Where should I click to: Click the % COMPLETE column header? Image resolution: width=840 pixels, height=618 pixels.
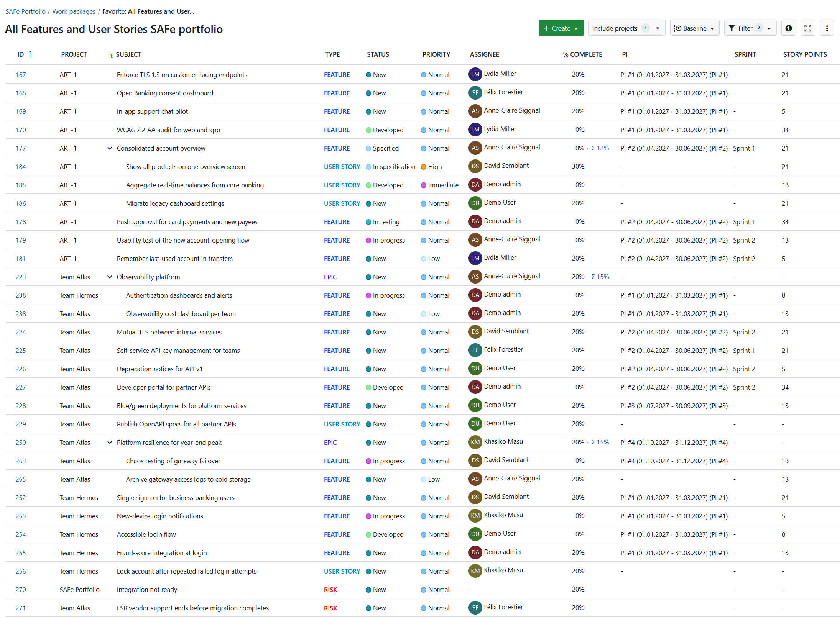582,54
